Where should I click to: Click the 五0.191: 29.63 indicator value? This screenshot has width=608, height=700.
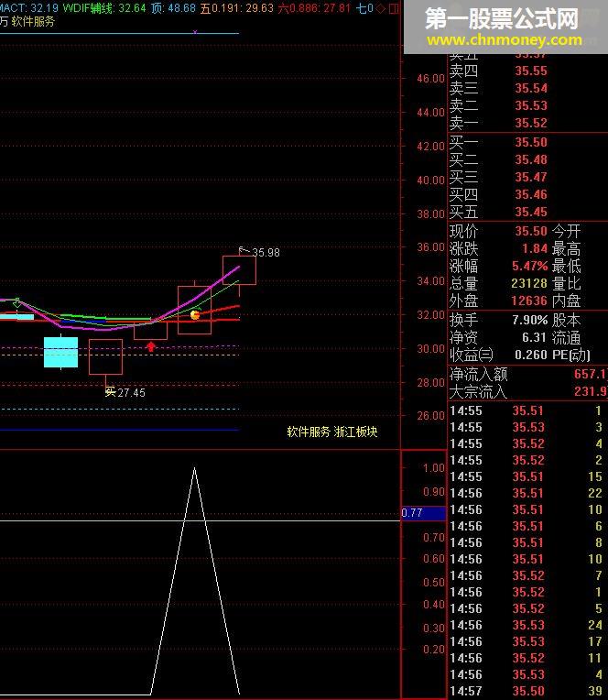click(237, 8)
